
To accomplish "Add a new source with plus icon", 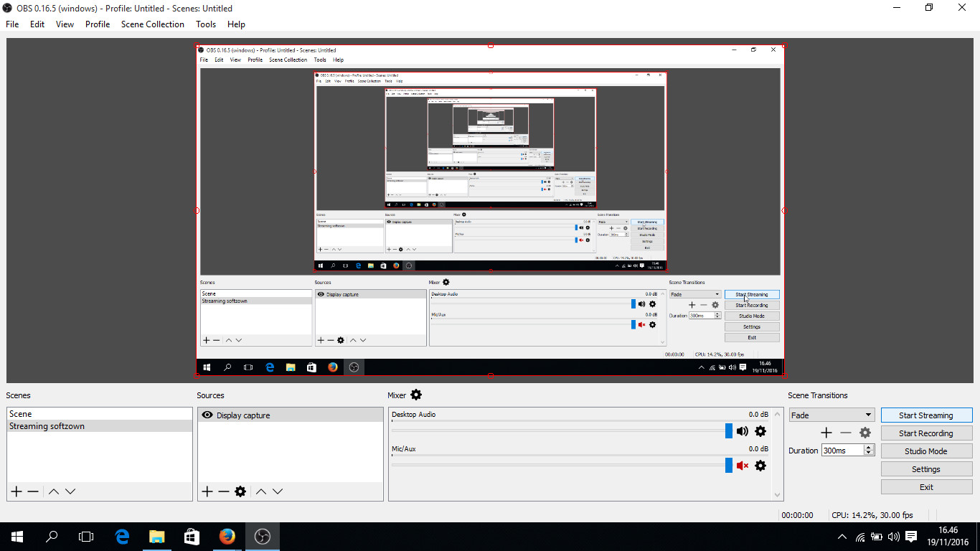I will tap(207, 491).
